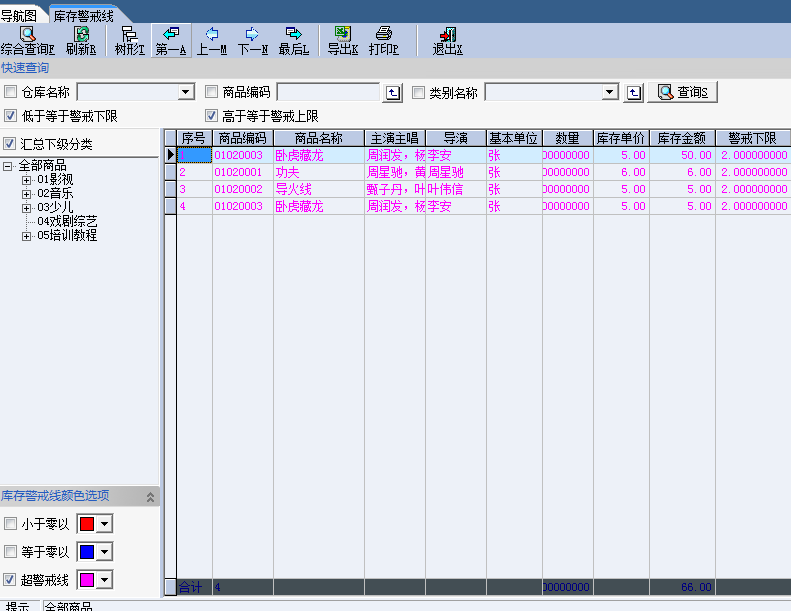The image size is (791, 611).
Task: Uncheck 低于等于警戒下限 checkbox
Action: click(11, 116)
